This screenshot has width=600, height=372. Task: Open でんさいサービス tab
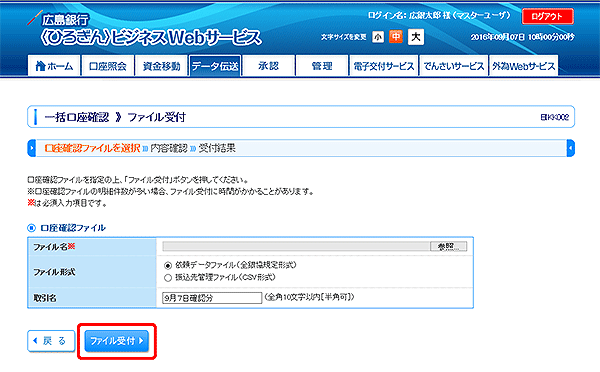(x=454, y=66)
